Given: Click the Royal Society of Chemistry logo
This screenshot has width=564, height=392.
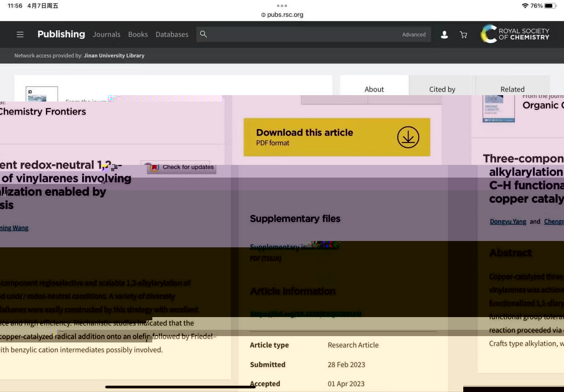Looking at the screenshot, I should click(515, 34).
